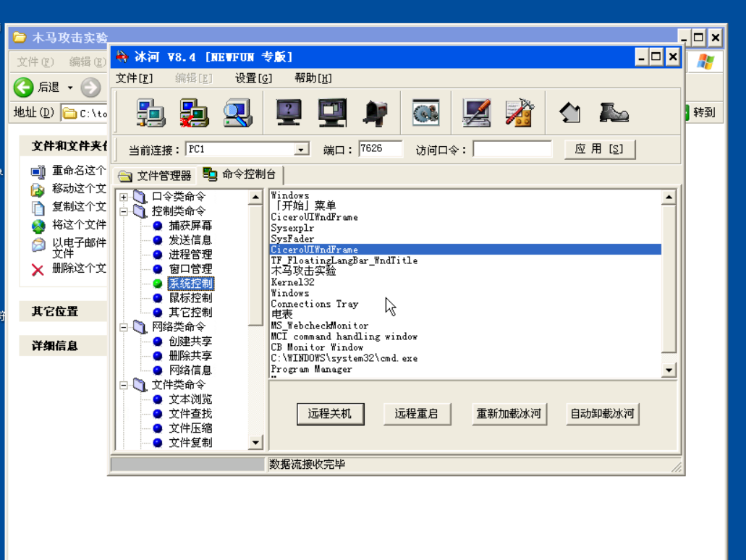The image size is (746, 560).
Task: Select 发送信息 in the command tree
Action: [190, 240]
